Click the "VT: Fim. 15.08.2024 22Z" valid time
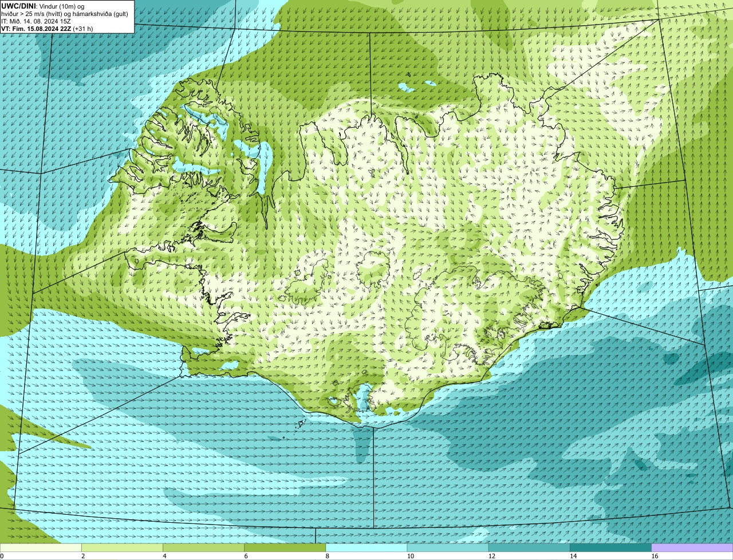This screenshot has height=560, width=733. pos(36,29)
